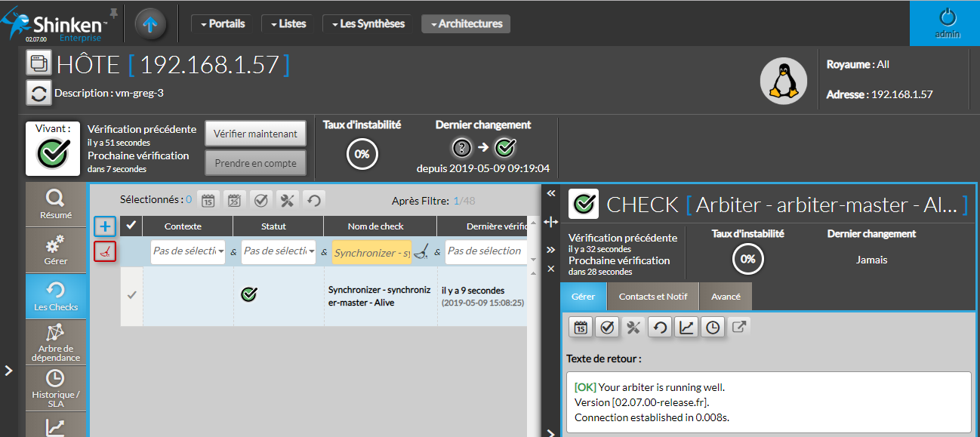
Task: Open the Architectures menu
Action: pos(466,24)
